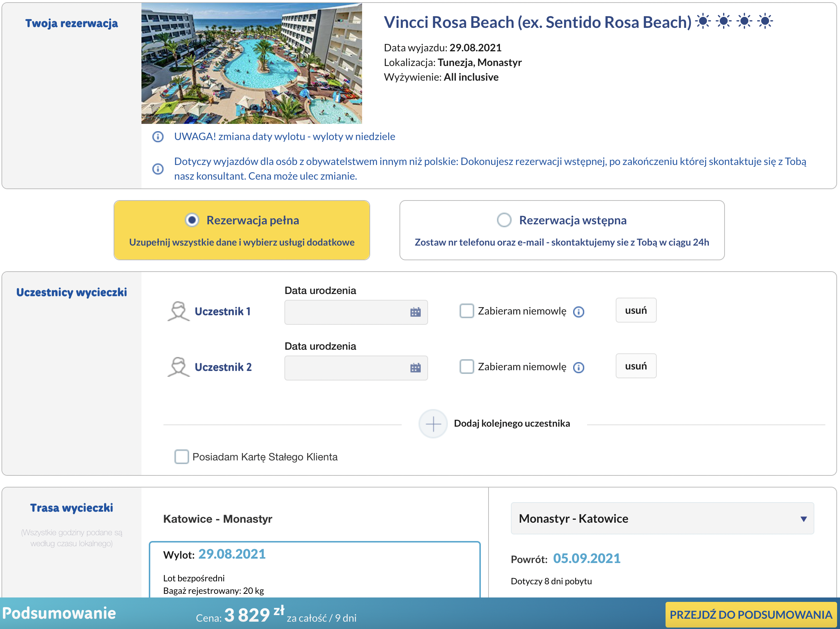Click the Twoja rezerwacja section heading

pyautogui.click(x=71, y=23)
